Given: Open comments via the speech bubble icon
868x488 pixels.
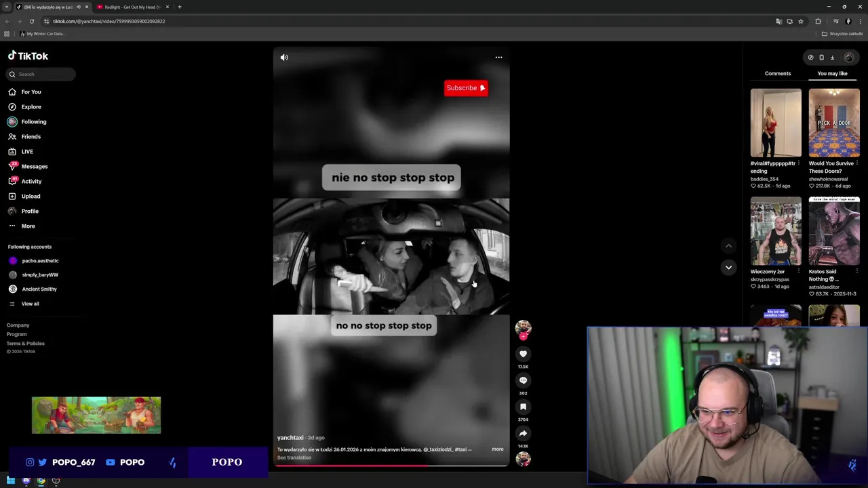Looking at the screenshot, I should pyautogui.click(x=523, y=380).
